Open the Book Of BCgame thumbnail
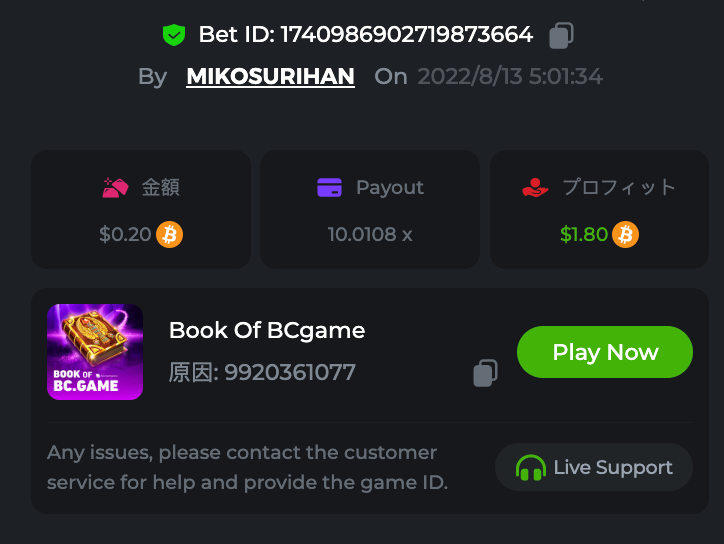Viewport: 724px width, 544px height. click(95, 352)
